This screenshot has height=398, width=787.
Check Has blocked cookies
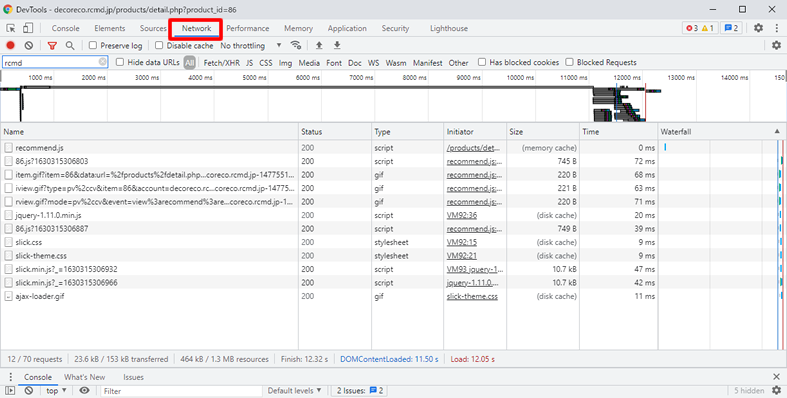[482, 62]
